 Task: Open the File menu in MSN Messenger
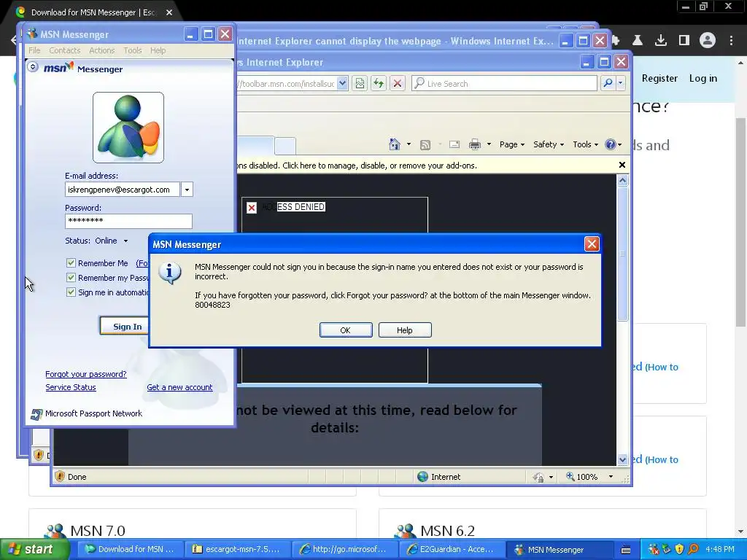pos(34,50)
